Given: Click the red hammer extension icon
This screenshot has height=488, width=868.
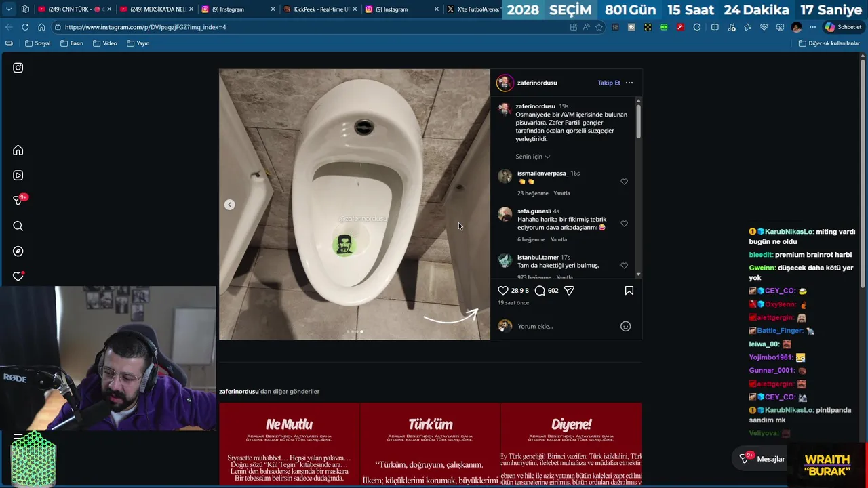Looking at the screenshot, I should click(x=680, y=27).
